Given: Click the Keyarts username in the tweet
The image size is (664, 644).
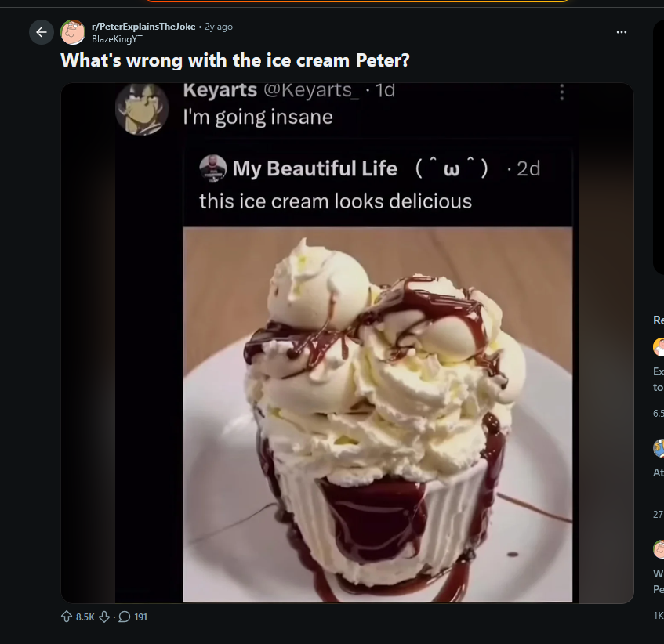Looking at the screenshot, I should (x=220, y=90).
